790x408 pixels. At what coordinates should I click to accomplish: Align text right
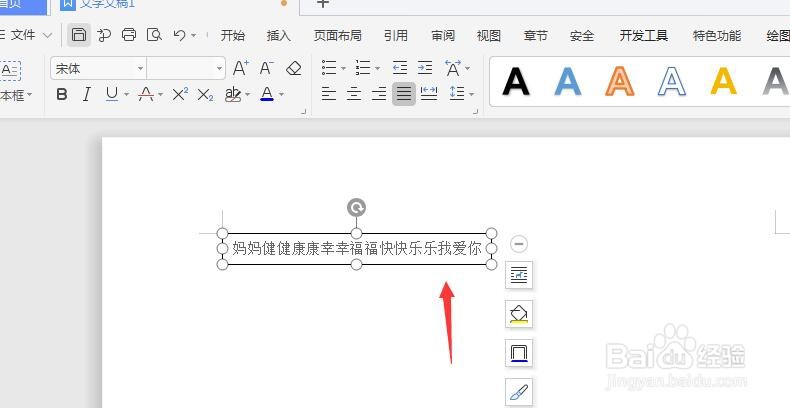(379, 94)
